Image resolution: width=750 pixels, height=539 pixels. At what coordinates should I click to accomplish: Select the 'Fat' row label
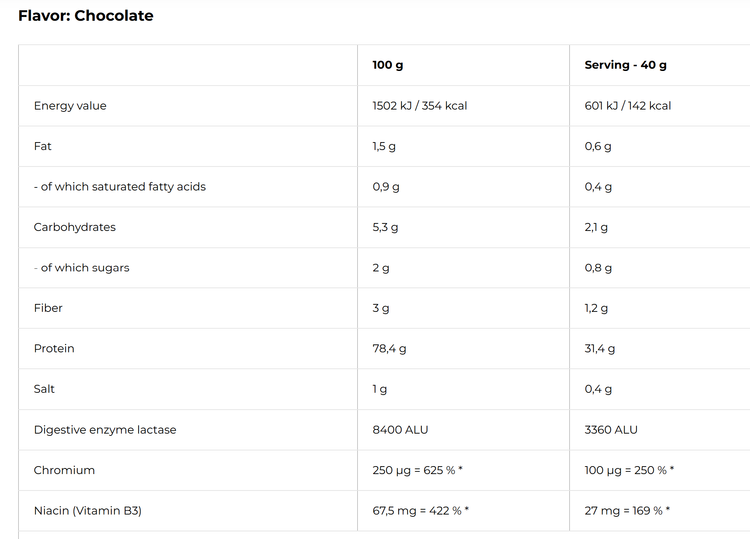pyautogui.click(x=43, y=146)
